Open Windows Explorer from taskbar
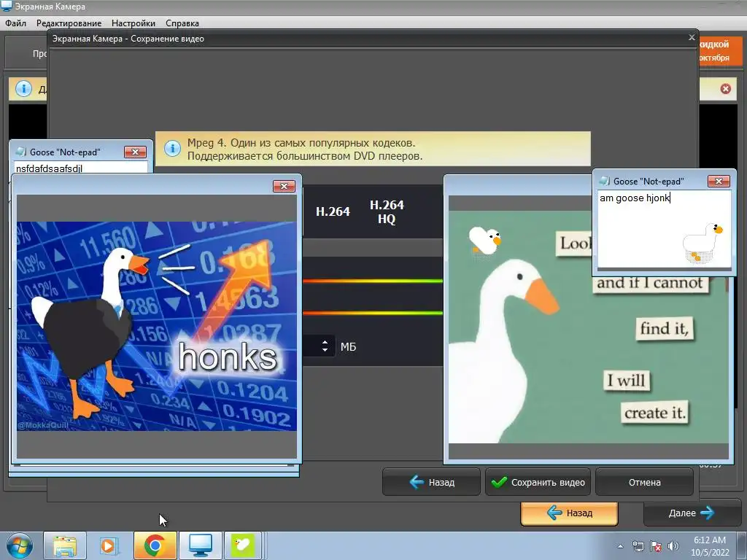747x560 pixels. (65, 545)
